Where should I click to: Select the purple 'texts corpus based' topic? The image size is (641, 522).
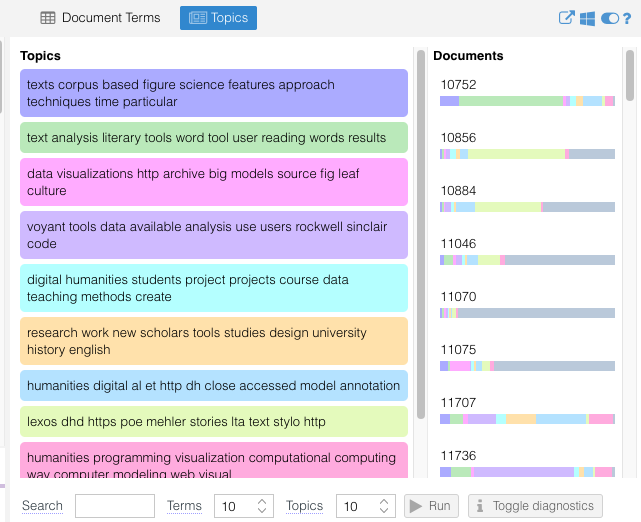click(214, 93)
